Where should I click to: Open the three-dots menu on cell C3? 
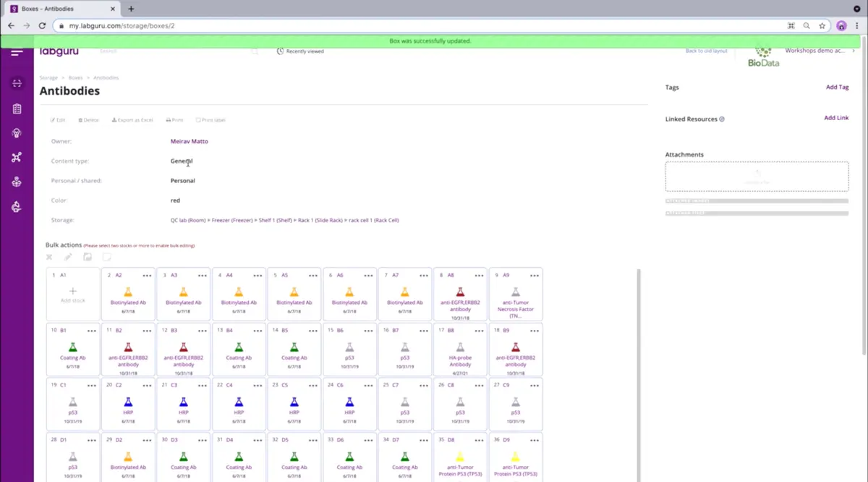point(203,385)
